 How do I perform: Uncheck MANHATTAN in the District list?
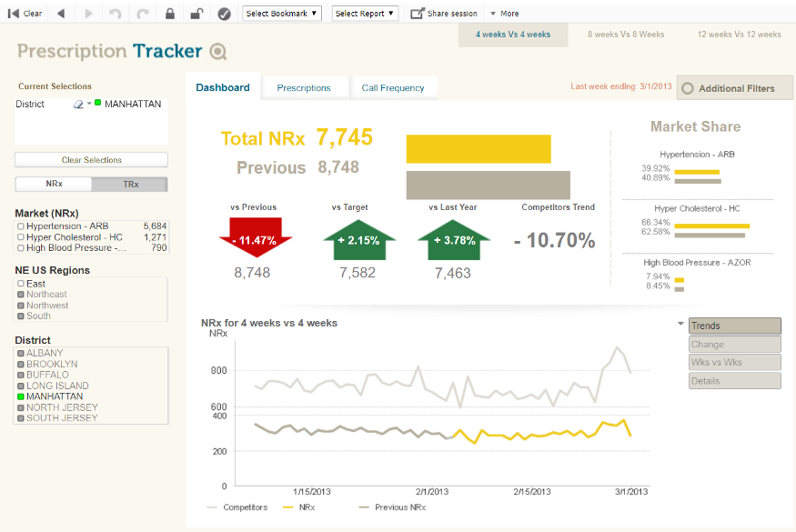tap(22, 396)
